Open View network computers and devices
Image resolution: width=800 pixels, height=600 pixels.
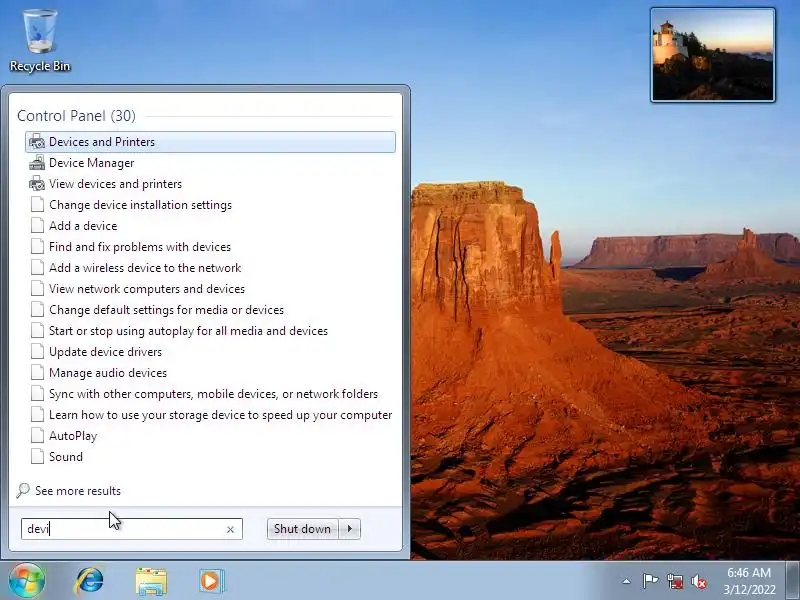click(210, 289)
